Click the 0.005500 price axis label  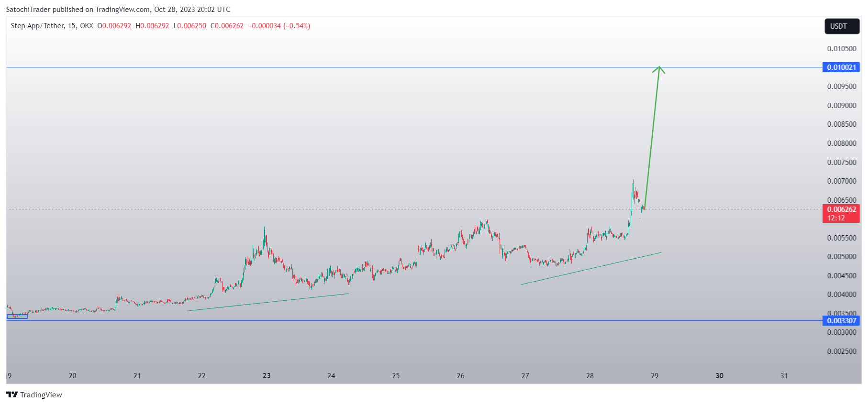pos(842,238)
